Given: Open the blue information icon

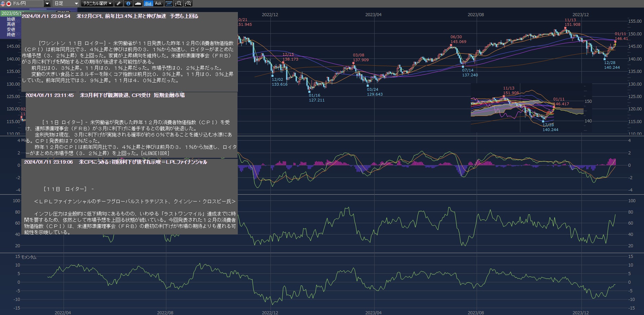Looking at the screenshot, I should point(128,3).
